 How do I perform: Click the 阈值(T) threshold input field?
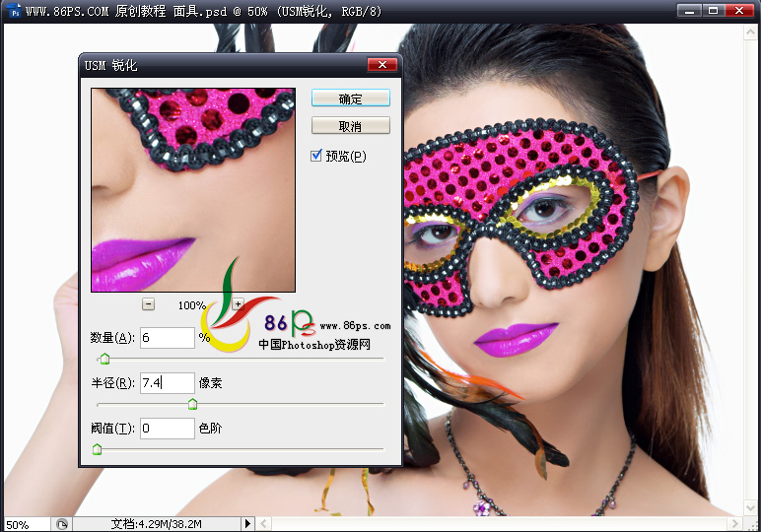pyautogui.click(x=168, y=429)
